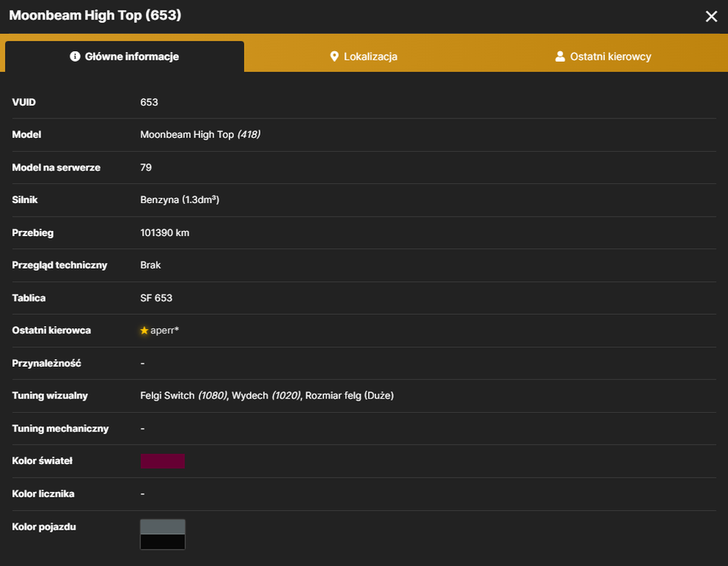
Task: Select the engine value Benzyna (1.3dm³)
Action: tap(180, 200)
